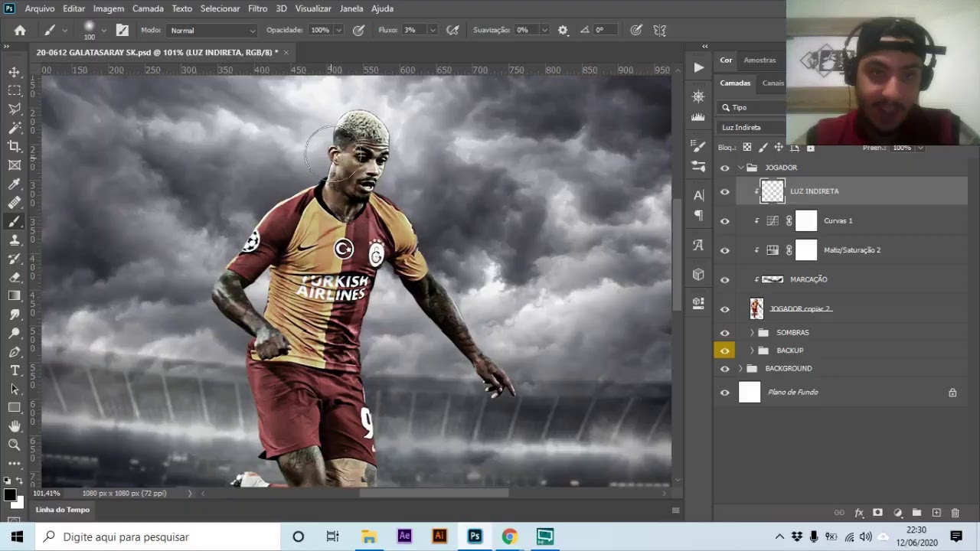
Task: Toggle the brush settings panel button
Action: pyautogui.click(x=122, y=30)
